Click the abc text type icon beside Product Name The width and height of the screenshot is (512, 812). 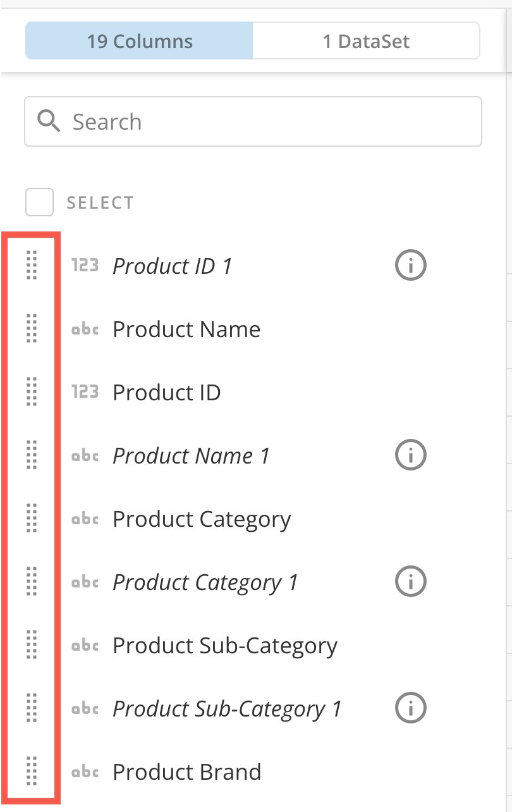tap(87, 329)
